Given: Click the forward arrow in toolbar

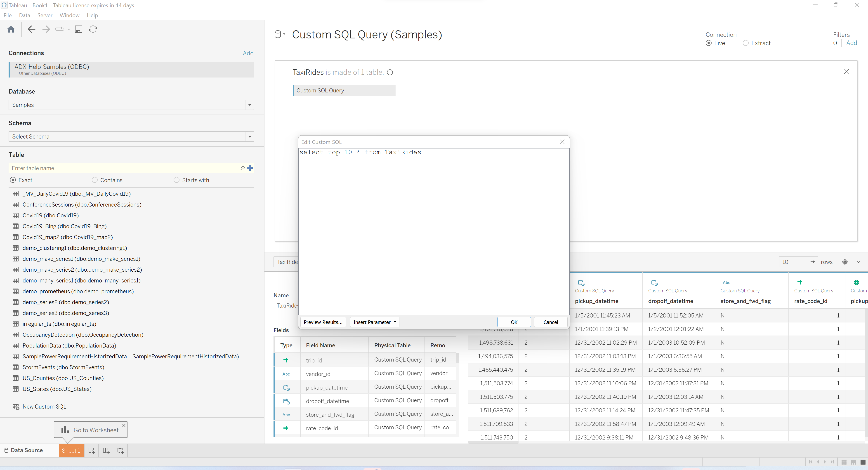Looking at the screenshot, I should coord(46,29).
